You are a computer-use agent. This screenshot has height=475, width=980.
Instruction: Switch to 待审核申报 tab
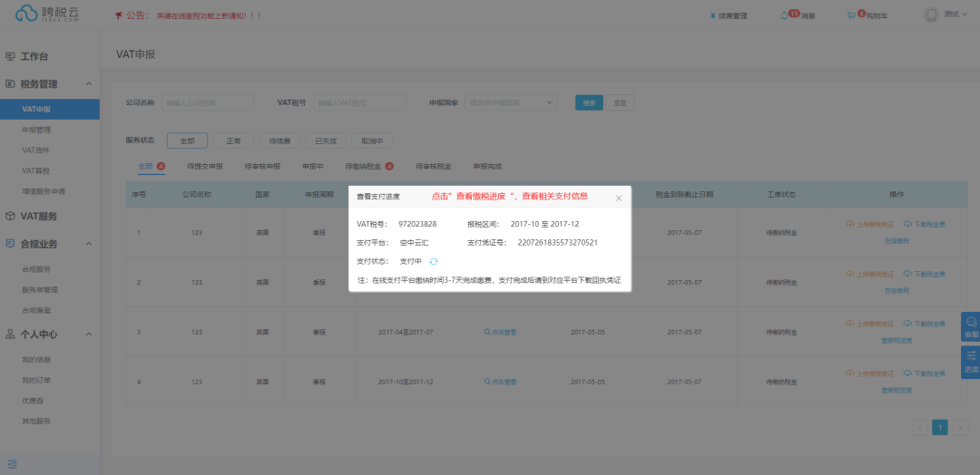(262, 167)
